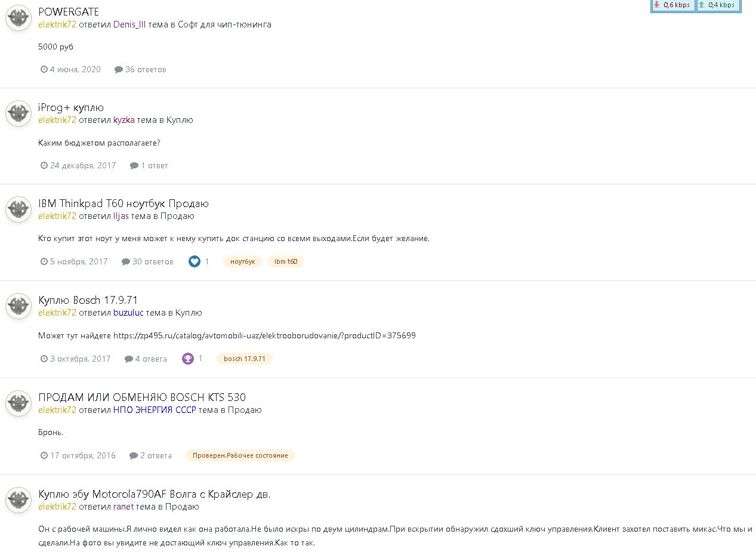Click the red download speed arrow indicator
This screenshot has height=552, width=756.
tap(657, 5)
